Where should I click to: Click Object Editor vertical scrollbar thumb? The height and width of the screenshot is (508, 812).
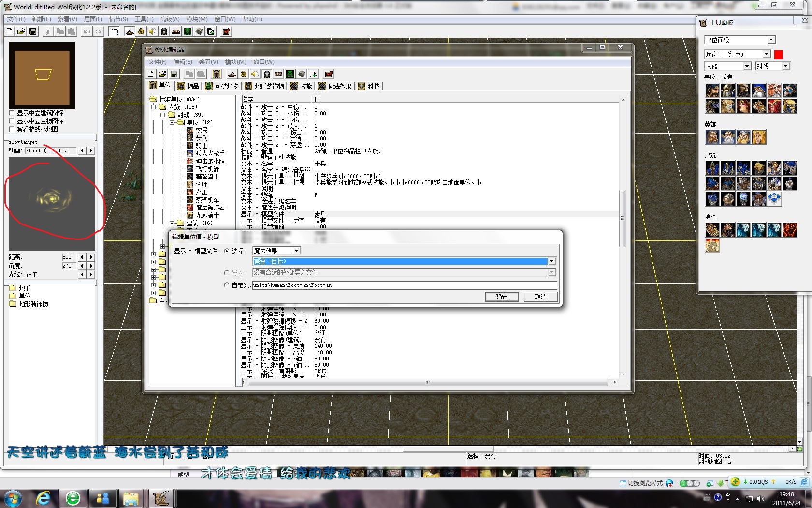click(623, 218)
